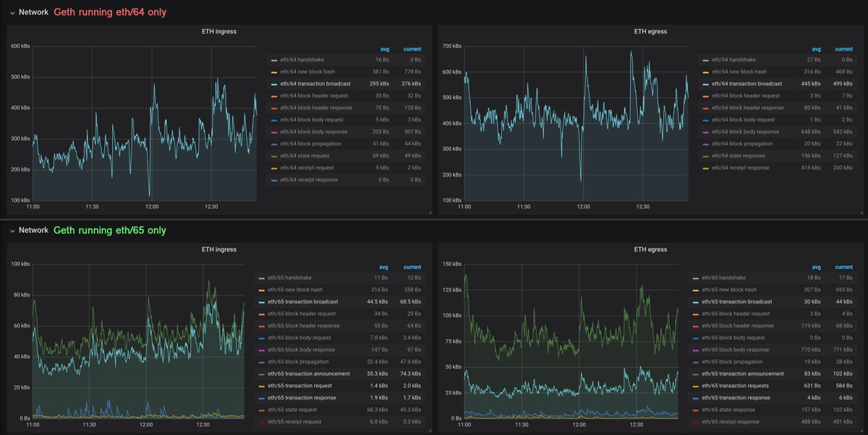Show only eth/65 state response series

click(x=729, y=410)
